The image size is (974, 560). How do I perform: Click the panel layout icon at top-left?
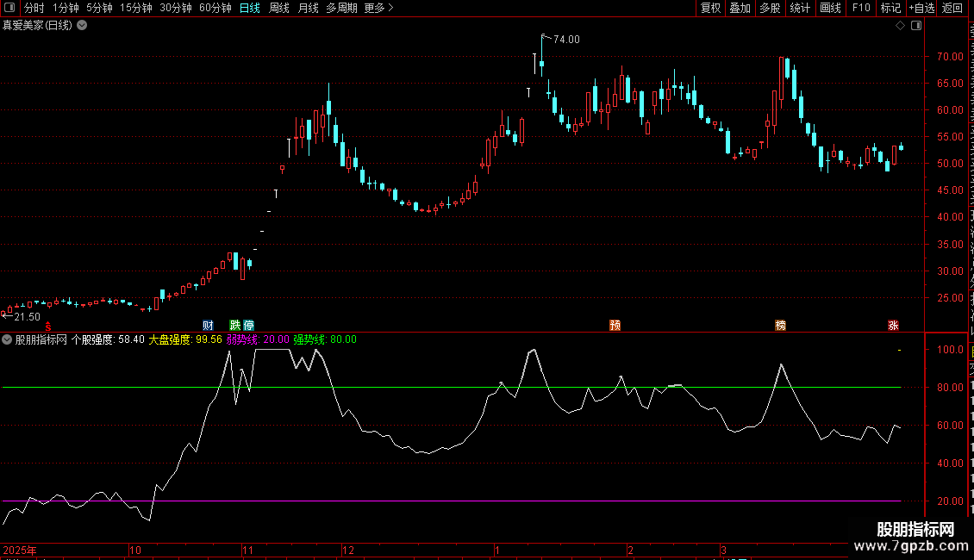tap(9, 8)
